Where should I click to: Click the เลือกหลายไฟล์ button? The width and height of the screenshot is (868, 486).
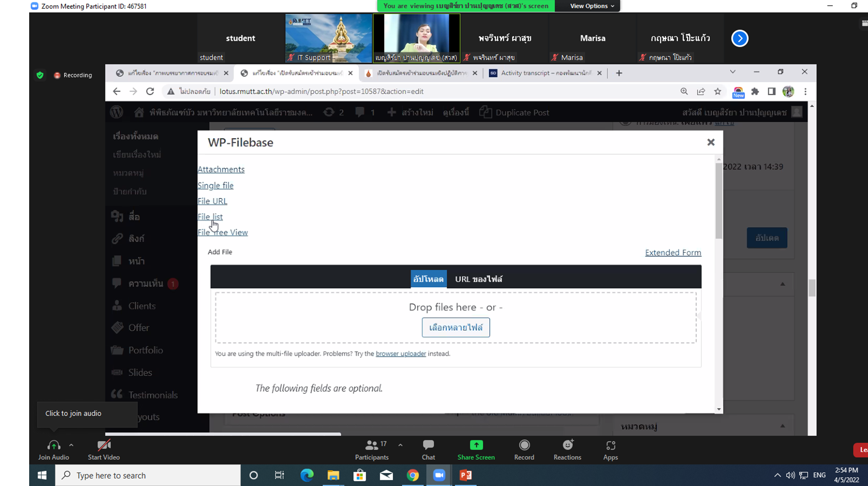pyautogui.click(x=456, y=327)
